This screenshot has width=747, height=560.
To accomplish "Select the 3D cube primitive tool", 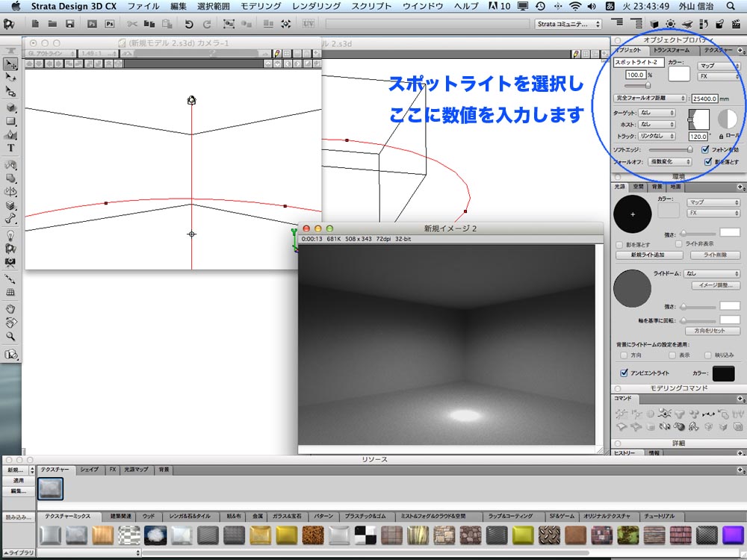I will tap(10, 108).
